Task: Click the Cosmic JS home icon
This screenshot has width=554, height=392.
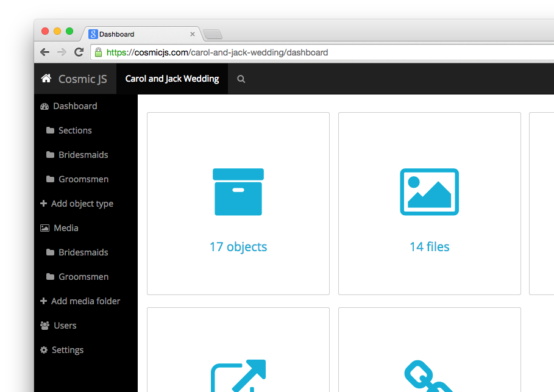Action: point(46,78)
